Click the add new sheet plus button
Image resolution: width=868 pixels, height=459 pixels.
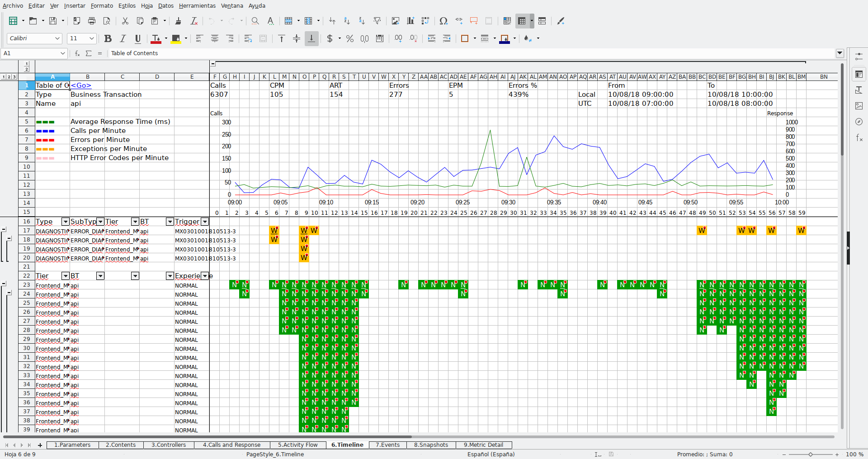(40, 445)
